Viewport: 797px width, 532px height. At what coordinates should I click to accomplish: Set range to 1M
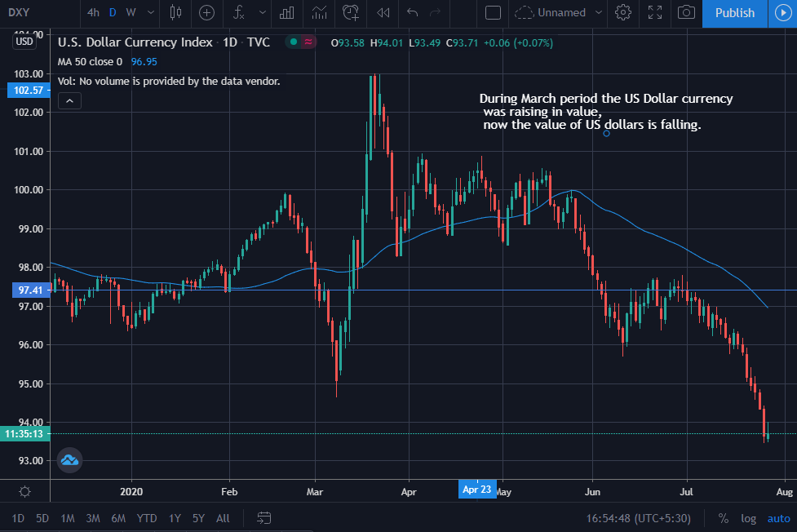tap(68, 518)
